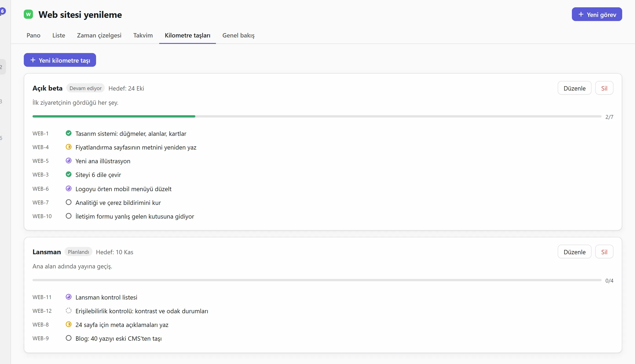Click todo status circle for WEB-7
The image size is (635, 364).
point(69,203)
